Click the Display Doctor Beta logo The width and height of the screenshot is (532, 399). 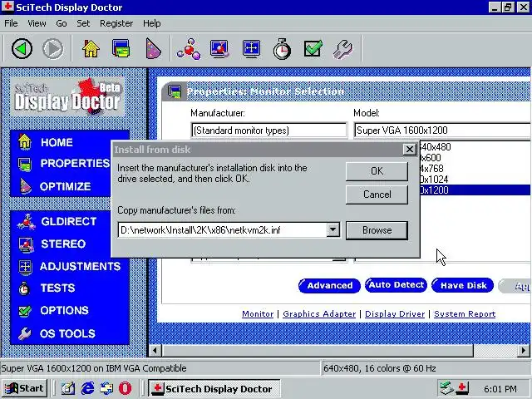point(67,97)
